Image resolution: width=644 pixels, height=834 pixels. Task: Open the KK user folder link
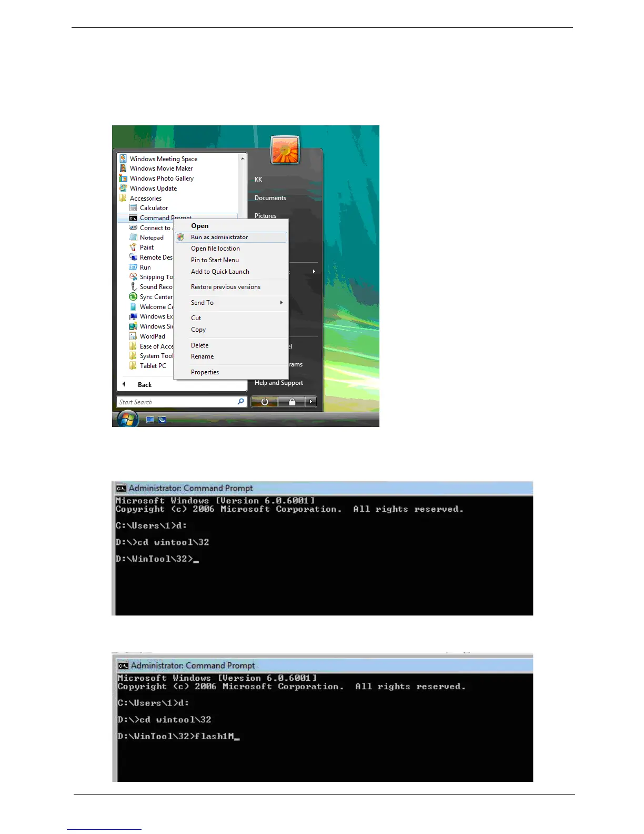(258, 180)
